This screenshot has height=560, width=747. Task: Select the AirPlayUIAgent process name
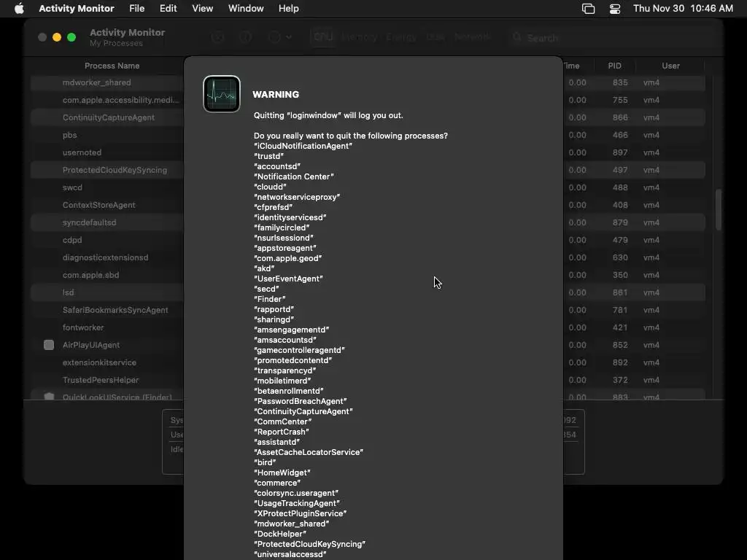click(91, 345)
